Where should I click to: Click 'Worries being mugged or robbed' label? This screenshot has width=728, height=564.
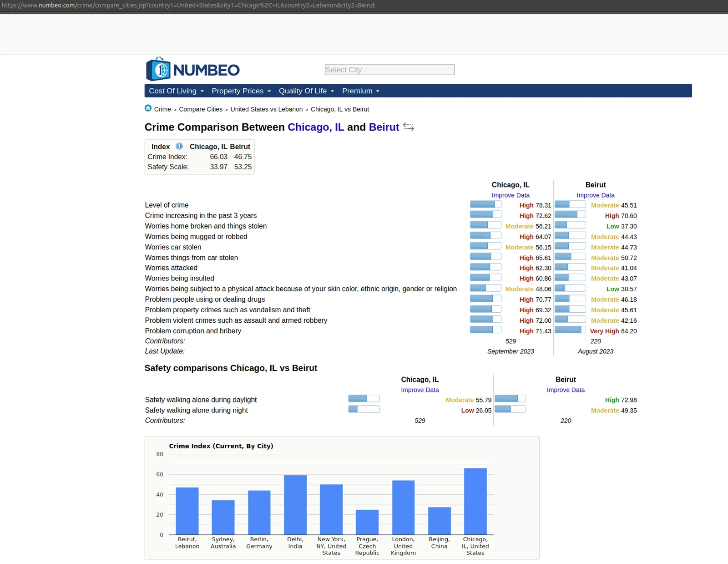pyautogui.click(x=196, y=237)
